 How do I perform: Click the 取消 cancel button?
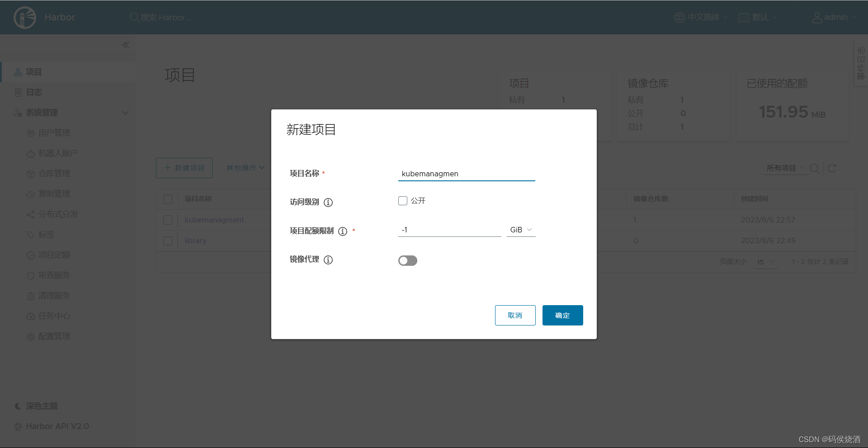pyautogui.click(x=515, y=316)
